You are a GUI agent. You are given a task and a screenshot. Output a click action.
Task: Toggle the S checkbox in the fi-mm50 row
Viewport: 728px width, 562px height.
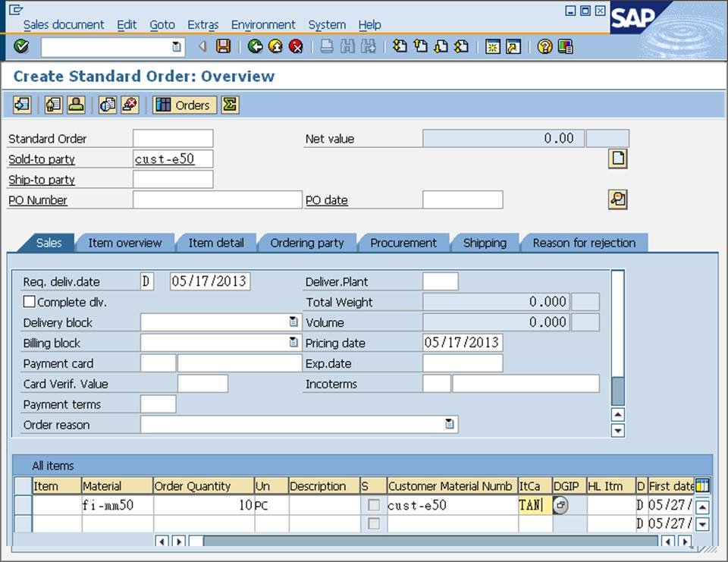373,505
